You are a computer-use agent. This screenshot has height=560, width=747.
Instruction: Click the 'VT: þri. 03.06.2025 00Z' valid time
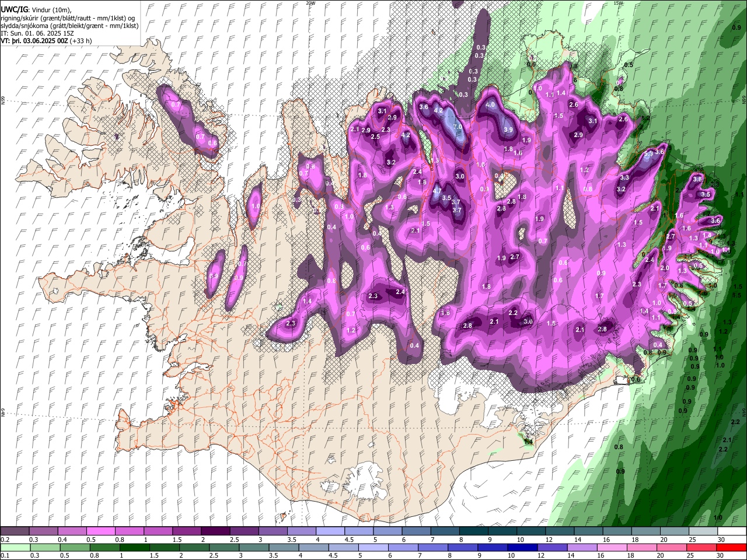34,41
